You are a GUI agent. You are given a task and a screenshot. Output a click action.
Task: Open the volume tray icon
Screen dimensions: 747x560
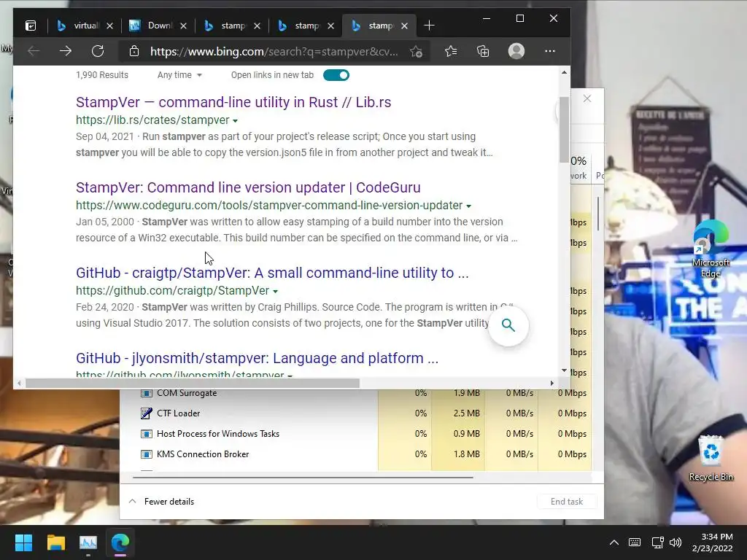[x=676, y=542]
